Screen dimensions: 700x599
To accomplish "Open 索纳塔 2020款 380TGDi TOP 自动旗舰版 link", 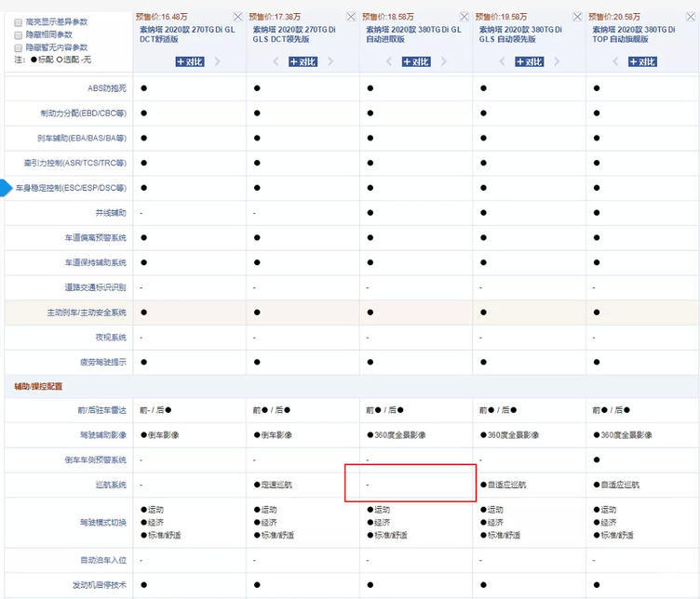I will tap(634, 34).
